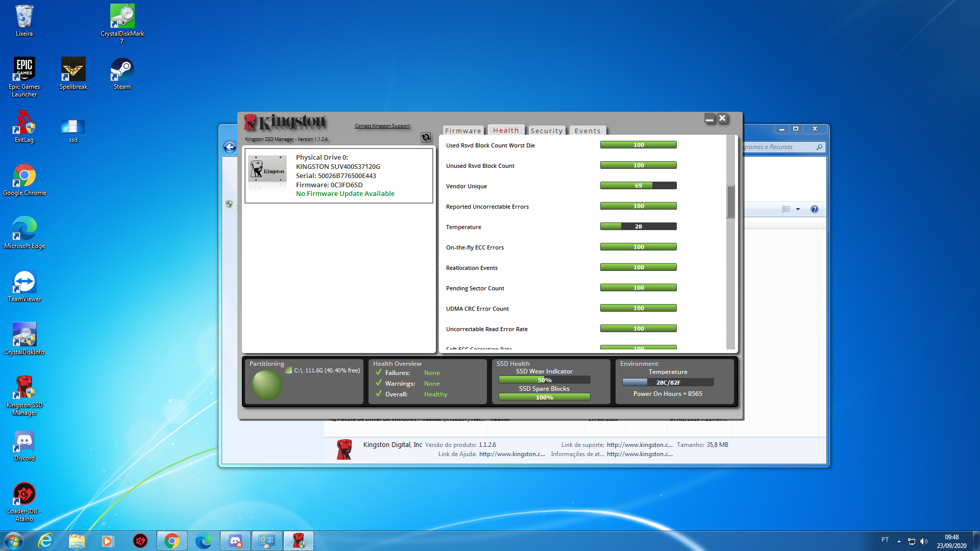The image size is (980, 551).
Task: Launch Epic Games Launcher shortcut
Action: [x=24, y=77]
